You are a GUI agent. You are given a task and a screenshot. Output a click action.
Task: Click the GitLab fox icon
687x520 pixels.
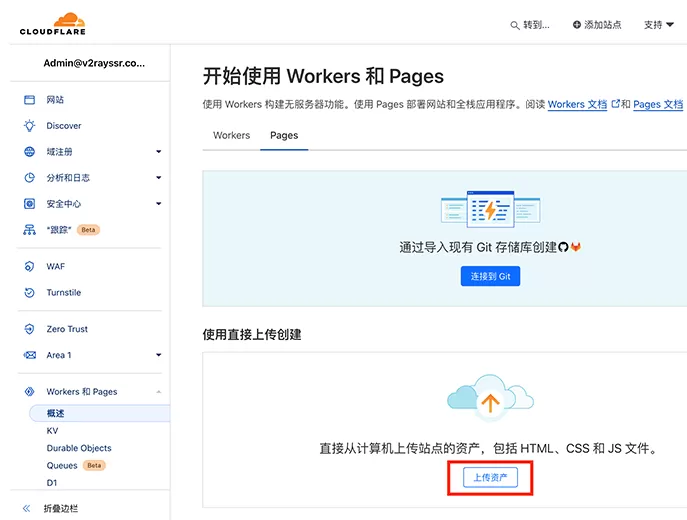576,247
